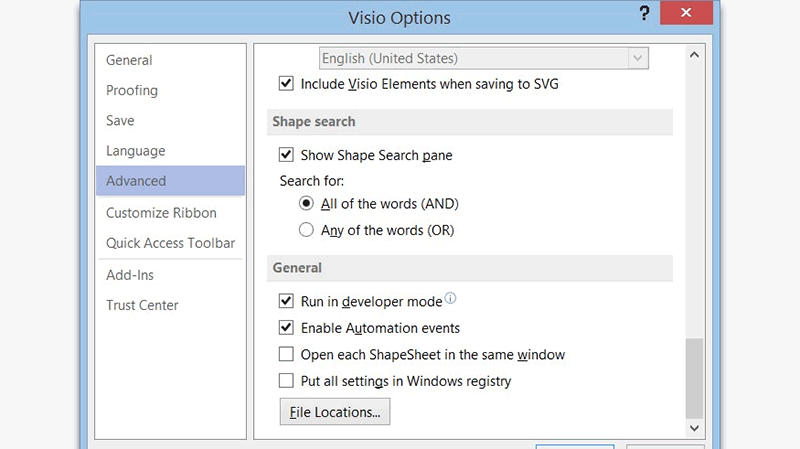
Task: Click the developer mode info icon
Action: (451, 298)
